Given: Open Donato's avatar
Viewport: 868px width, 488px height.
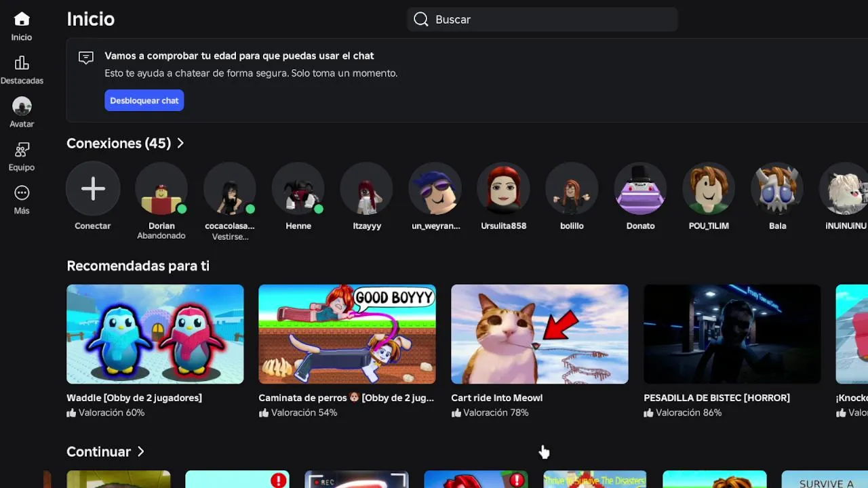Looking at the screenshot, I should click(x=640, y=188).
